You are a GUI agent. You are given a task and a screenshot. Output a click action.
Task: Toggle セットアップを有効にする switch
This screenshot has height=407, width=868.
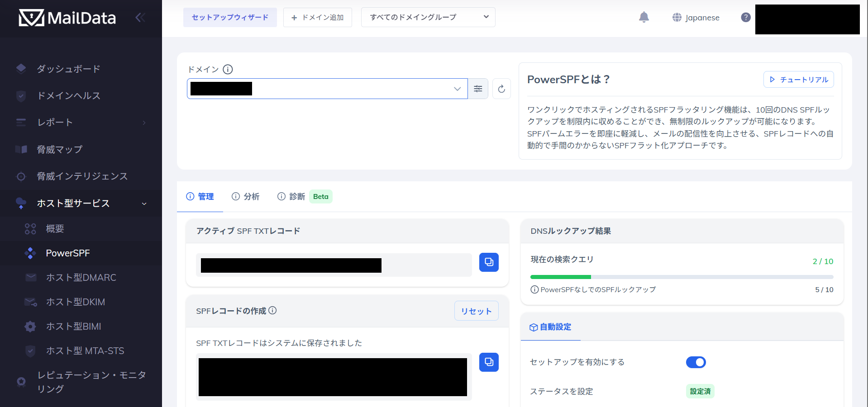pos(696,362)
